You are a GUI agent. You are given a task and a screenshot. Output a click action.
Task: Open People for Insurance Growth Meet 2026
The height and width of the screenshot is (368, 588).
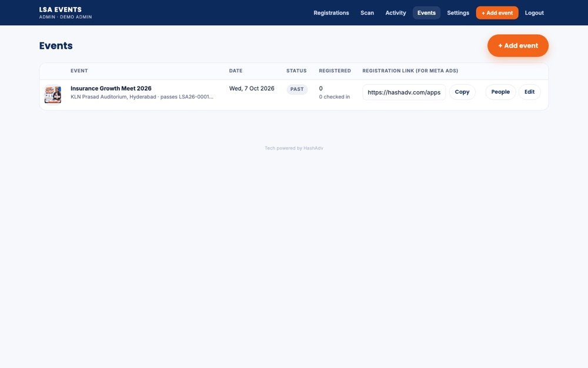pos(500,92)
